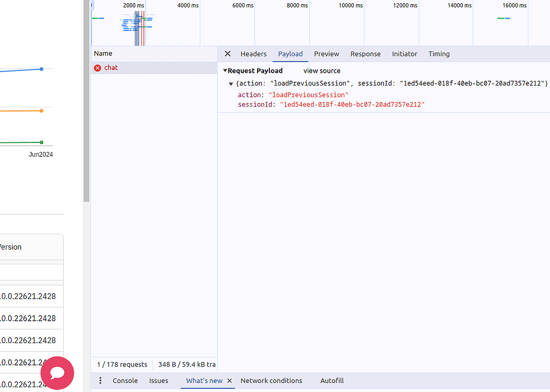Switch to the Issues drawer tab

(x=158, y=380)
